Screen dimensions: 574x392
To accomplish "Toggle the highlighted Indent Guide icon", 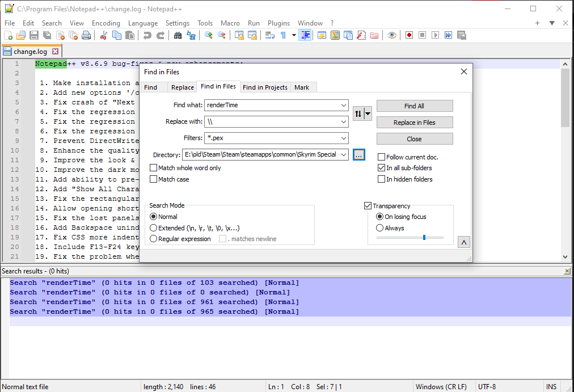I will 305,35.
